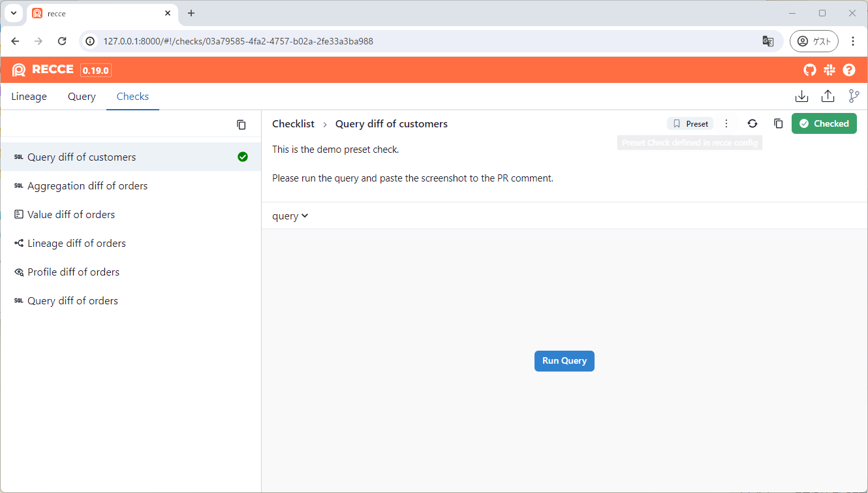Copy checklist icon in left panel
This screenshot has width=868, height=493.
click(241, 125)
